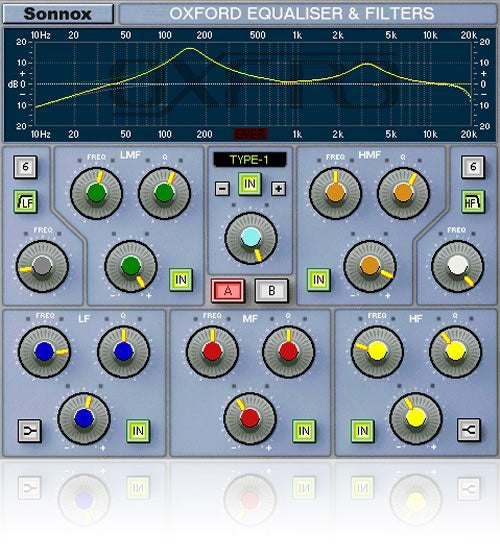Click the LF FREQ blue knob

click(x=44, y=351)
